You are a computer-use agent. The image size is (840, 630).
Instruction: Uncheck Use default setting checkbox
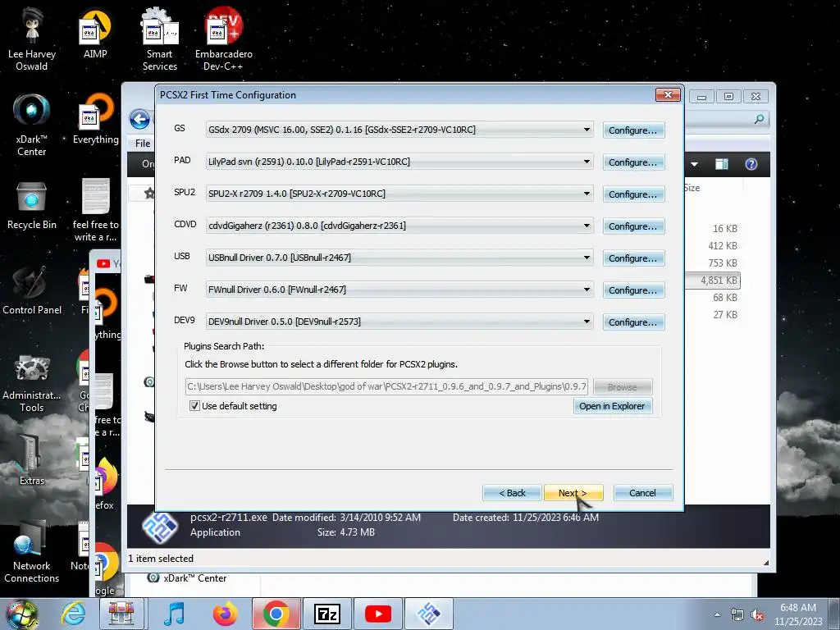click(195, 406)
